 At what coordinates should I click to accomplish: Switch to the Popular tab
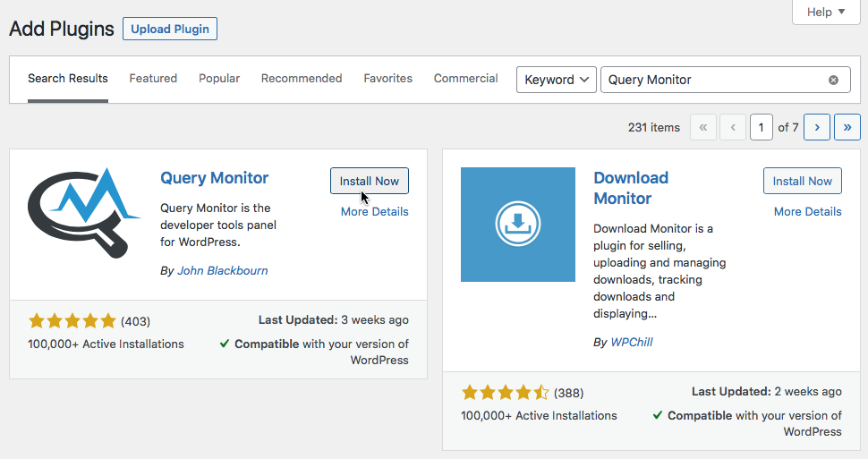point(219,79)
